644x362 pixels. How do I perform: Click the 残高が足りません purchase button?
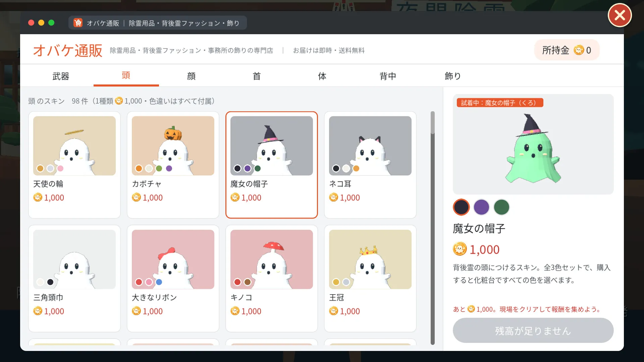[533, 330]
